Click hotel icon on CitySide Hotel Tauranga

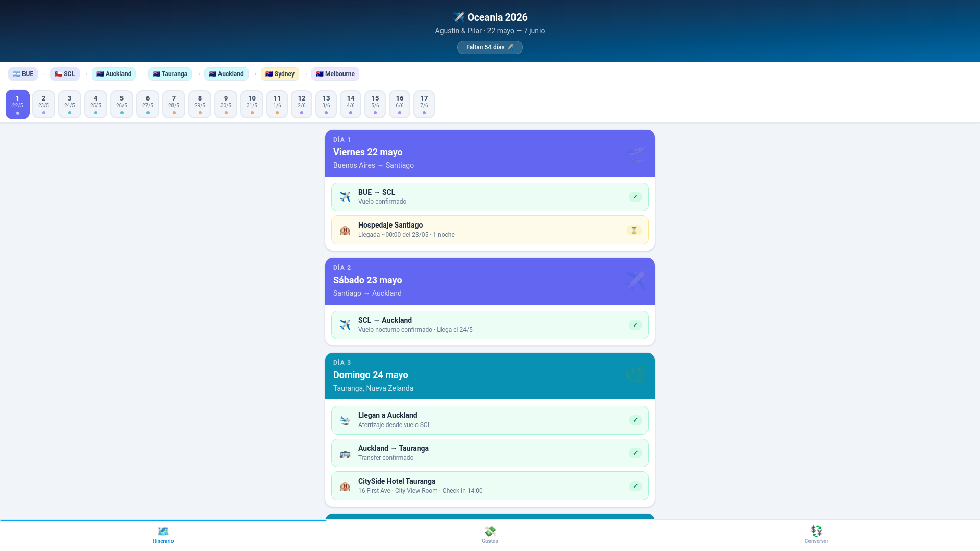pos(345,486)
